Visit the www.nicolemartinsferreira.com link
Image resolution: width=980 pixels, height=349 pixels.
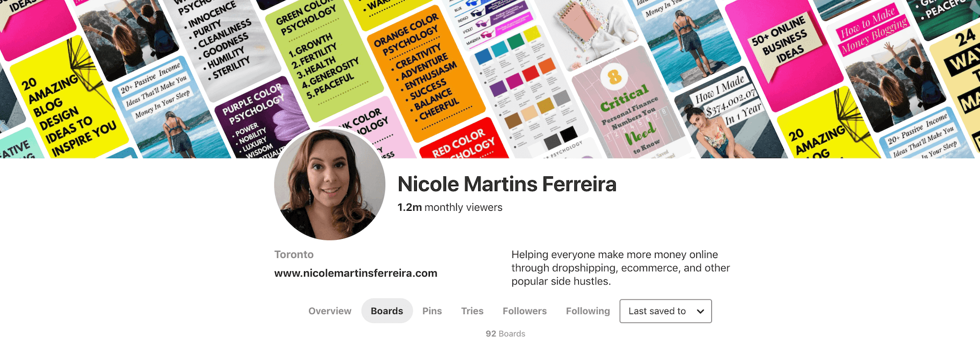click(356, 273)
